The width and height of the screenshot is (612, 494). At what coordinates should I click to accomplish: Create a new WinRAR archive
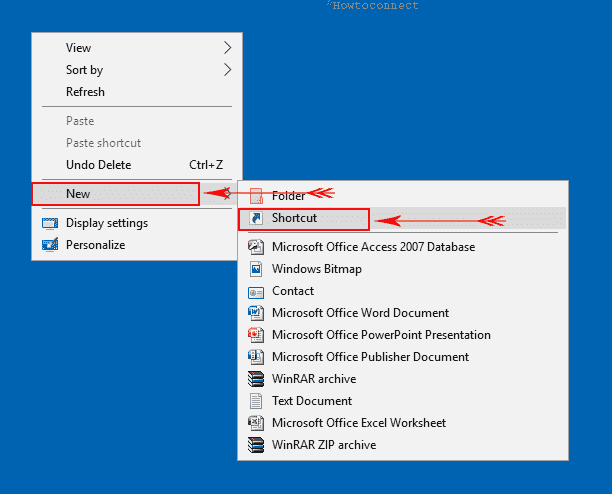tap(403, 378)
